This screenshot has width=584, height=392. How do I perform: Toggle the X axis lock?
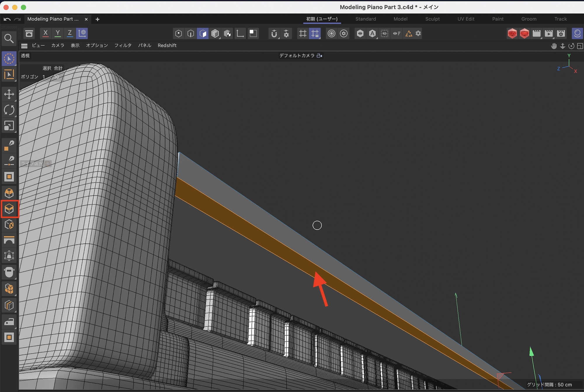point(46,33)
